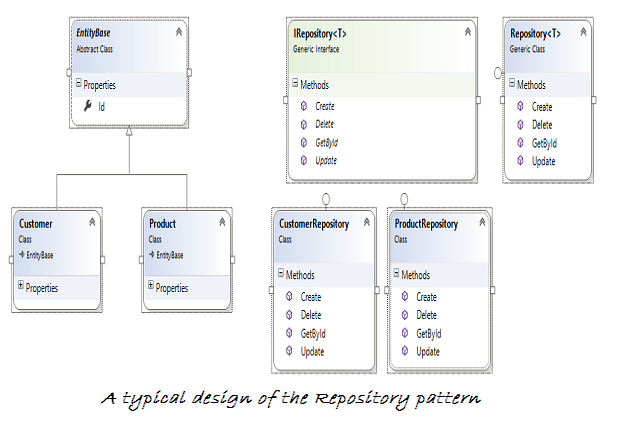The width and height of the screenshot is (620, 425).
Task: Expand Properties section in Product class
Action: click(151, 285)
